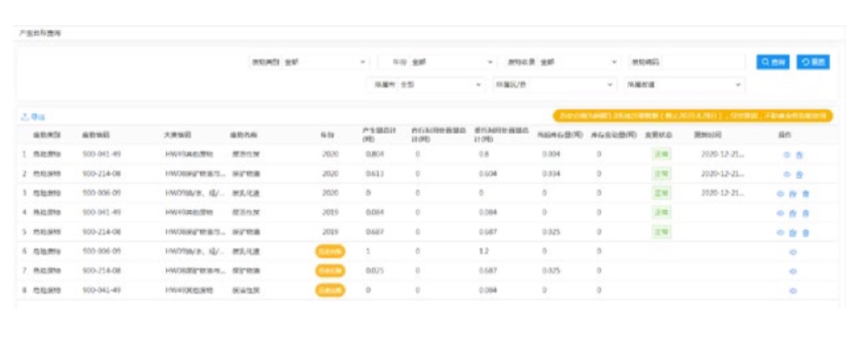The image size is (868, 360).
Task: Open the 废物类别 waste type dropdown
Action: [x=309, y=63]
